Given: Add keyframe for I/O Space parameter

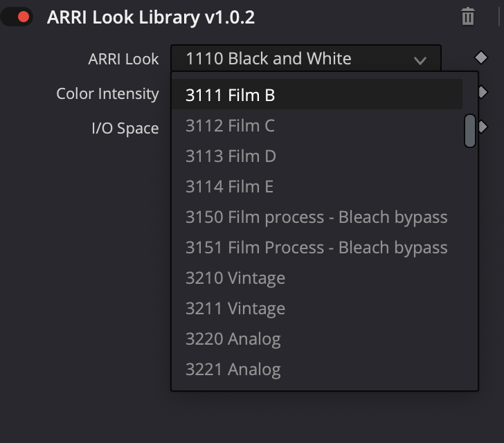Looking at the screenshot, I should (x=483, y=127).
